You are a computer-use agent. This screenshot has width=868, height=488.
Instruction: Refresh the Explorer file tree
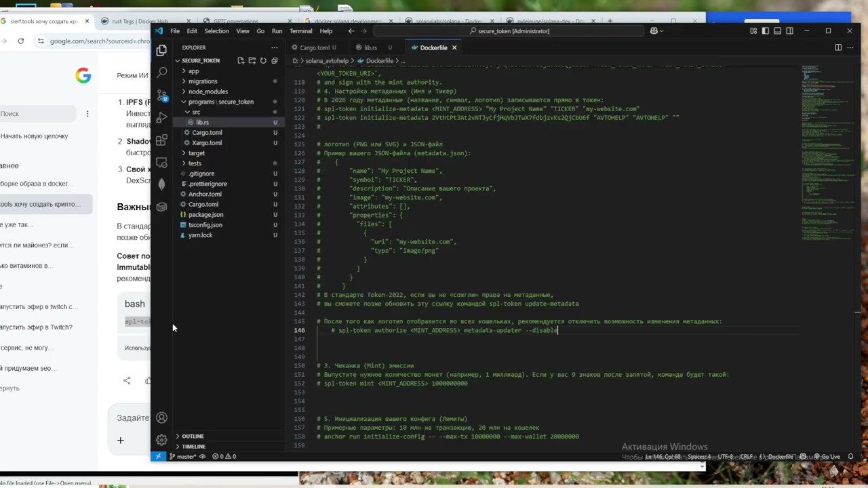pos(263,60)
